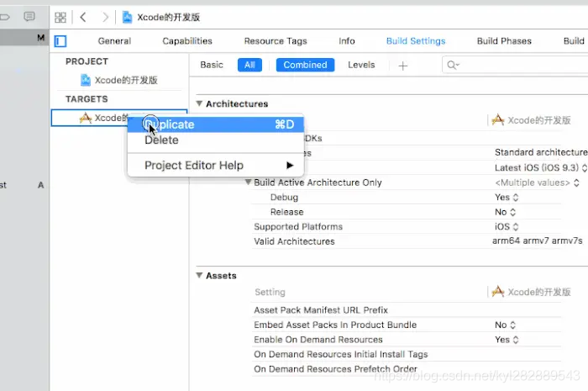Switch to the Capabilities tab

click(x=187, y=41)
